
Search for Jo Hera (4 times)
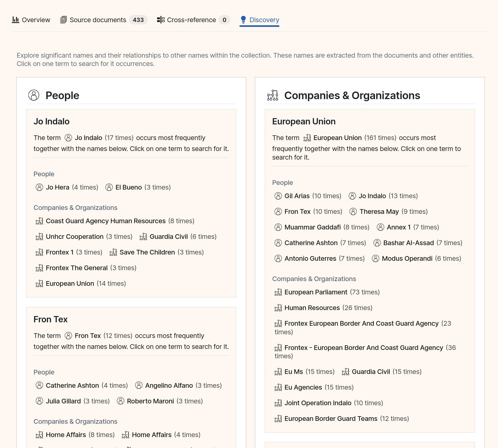click(x=67, y=187)
